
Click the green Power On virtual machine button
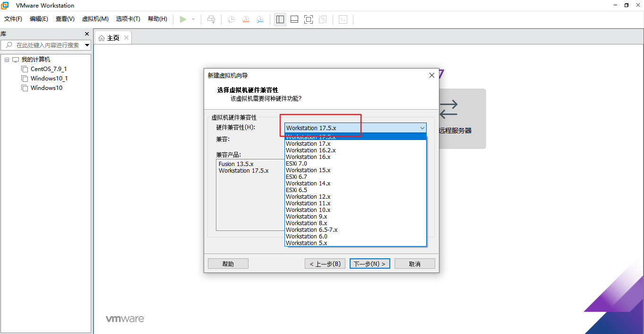click(x=183, y=19)
